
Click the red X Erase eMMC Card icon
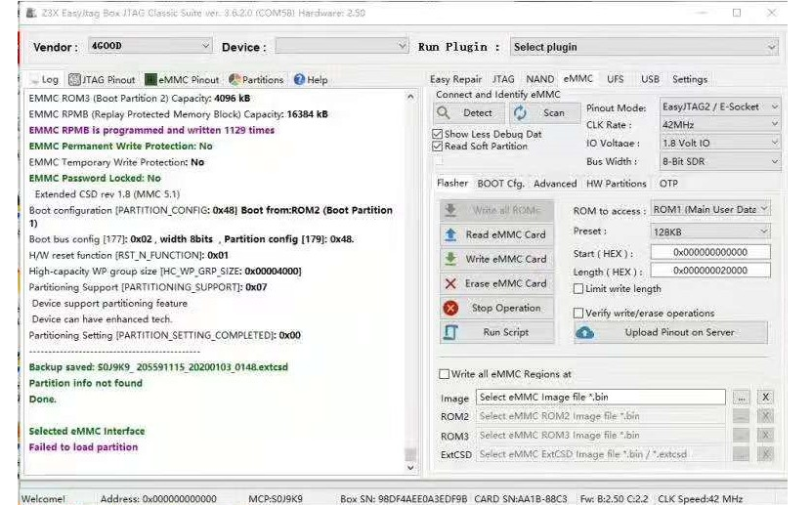tap(450, 283)
